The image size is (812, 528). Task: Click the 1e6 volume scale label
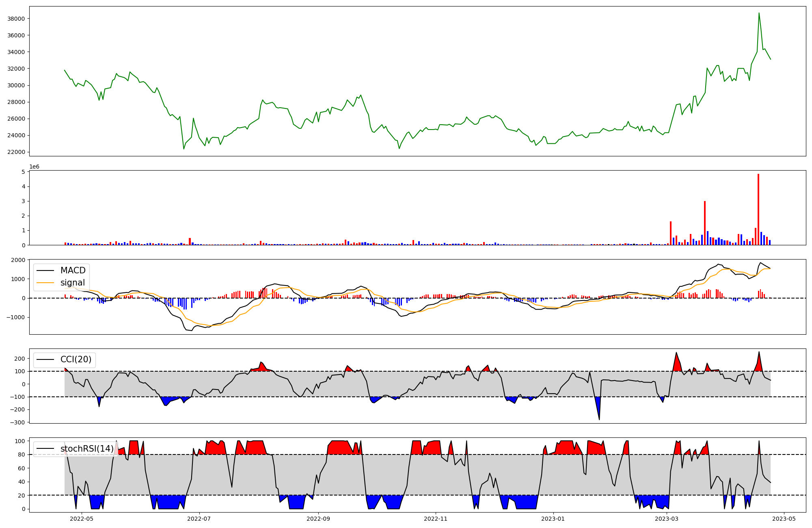[x=34, y=167]
